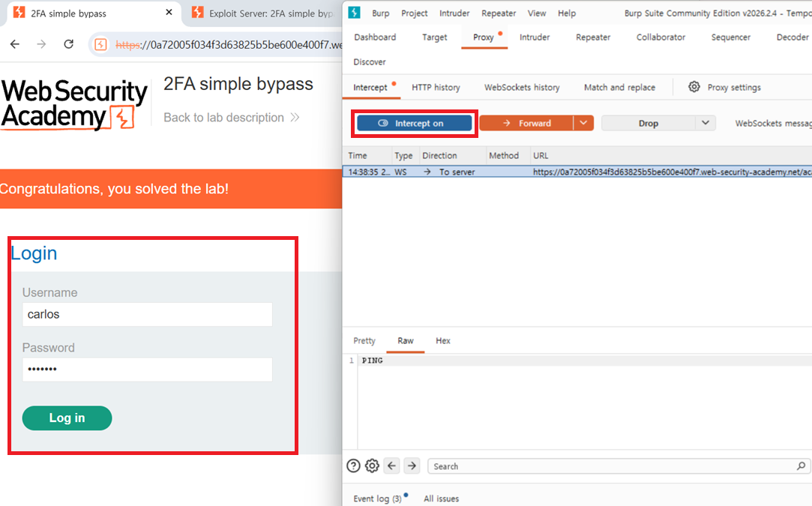The image size is (812, 506).
Task: Go to previous search match arrow
Action: point(392,466)
